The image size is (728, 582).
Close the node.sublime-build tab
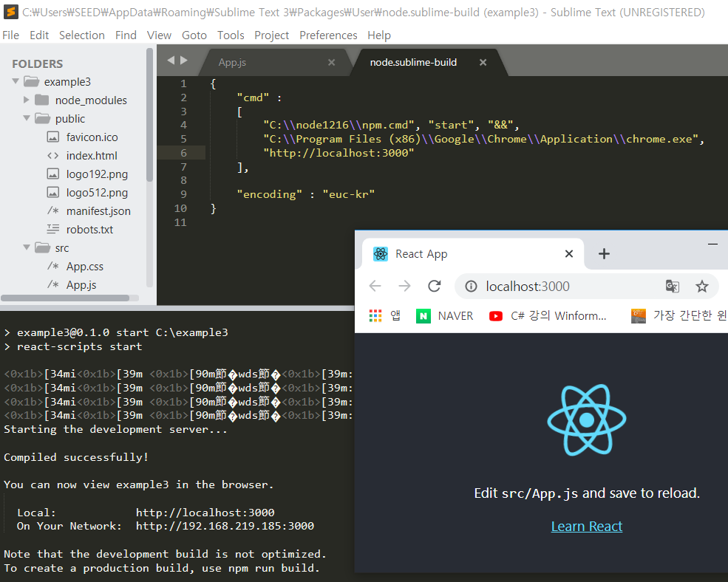coord(483,62)
